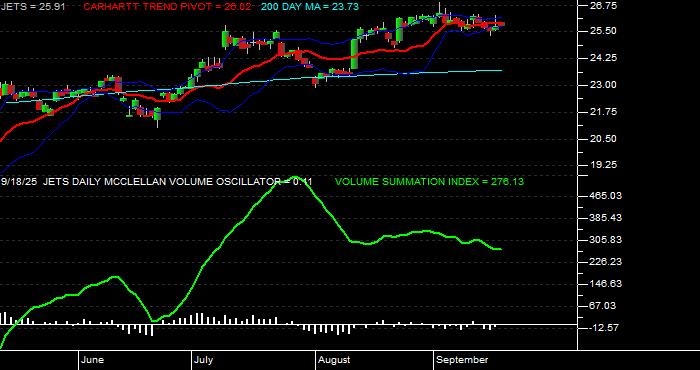Select the July month marker
Viewport: 700px width, 370px height.
point(204,360)
